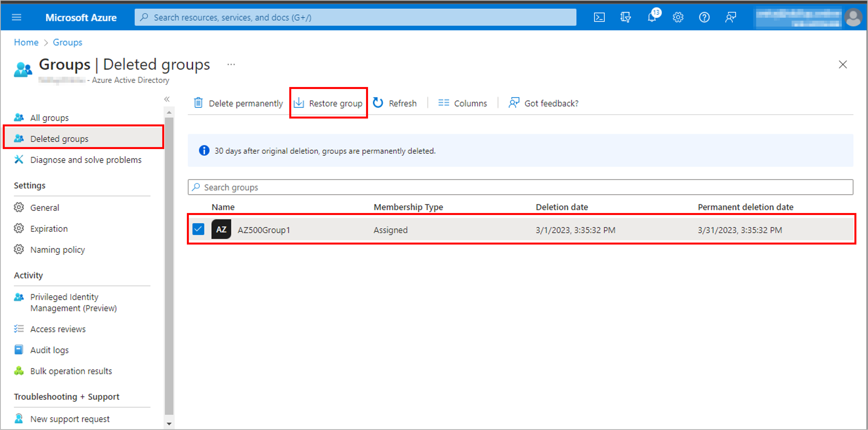
Task: Open portal Settings gear icon
Action: [x=678, y=17]
